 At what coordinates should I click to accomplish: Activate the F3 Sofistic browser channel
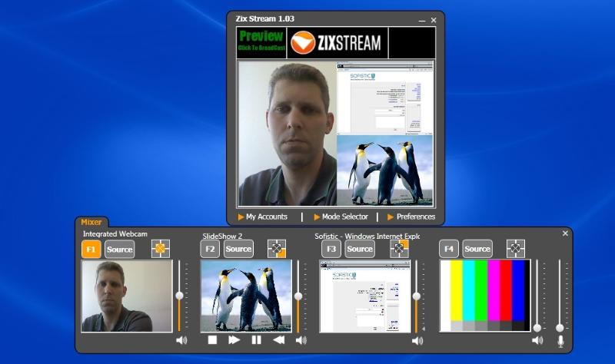click(x=331, y=249)
